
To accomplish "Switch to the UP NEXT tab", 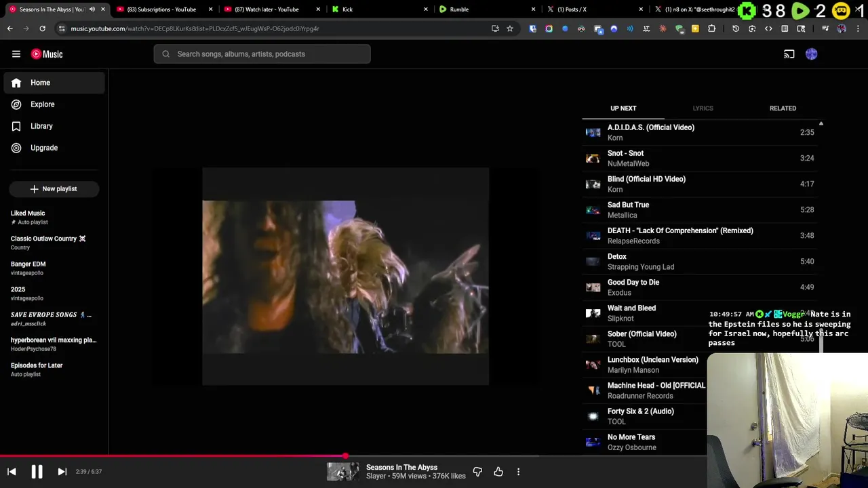I will [x=623, y=108].
